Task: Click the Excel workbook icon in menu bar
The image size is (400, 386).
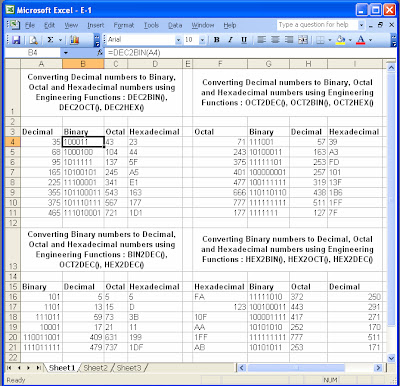Action: coord(14,25)
